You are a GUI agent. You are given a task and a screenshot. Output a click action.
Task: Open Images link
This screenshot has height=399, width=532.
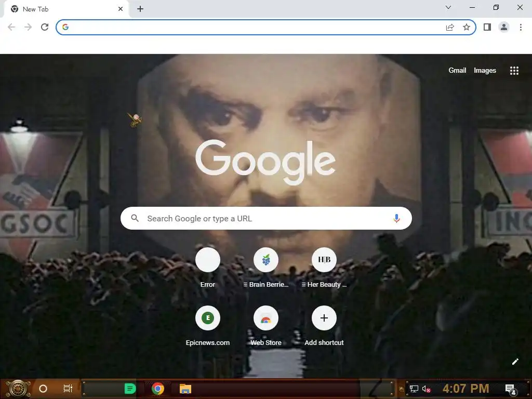[x=485, y=70]
